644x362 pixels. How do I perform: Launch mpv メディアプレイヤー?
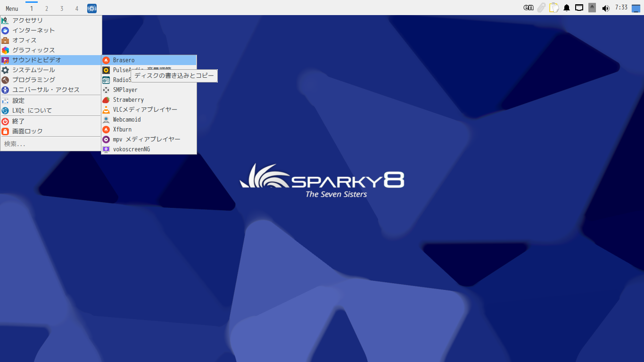149,140
